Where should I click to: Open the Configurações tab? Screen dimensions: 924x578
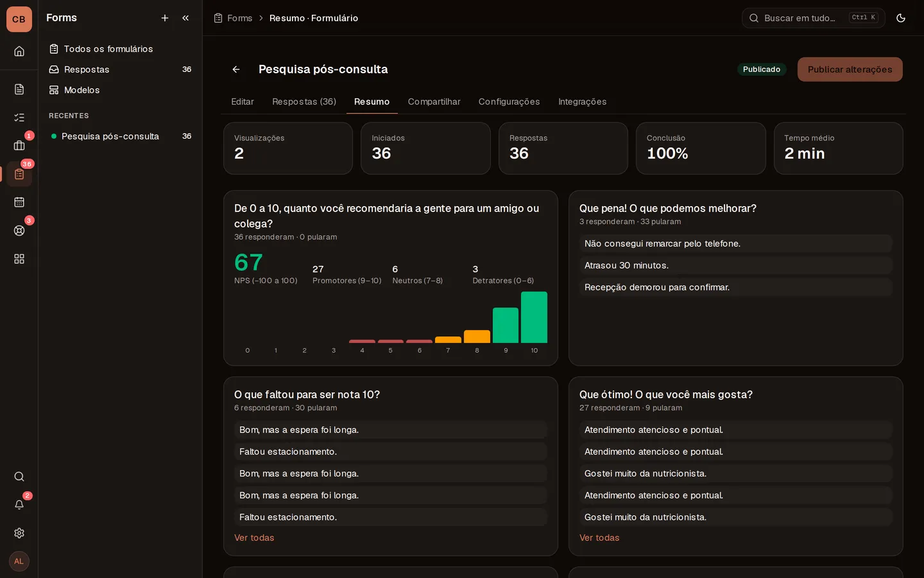[509, 101]
